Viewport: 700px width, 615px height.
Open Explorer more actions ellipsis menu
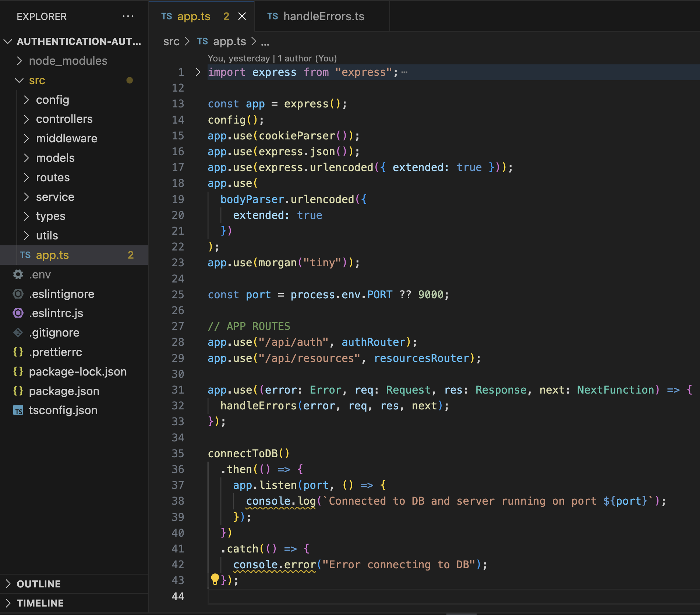coord(128,16)
